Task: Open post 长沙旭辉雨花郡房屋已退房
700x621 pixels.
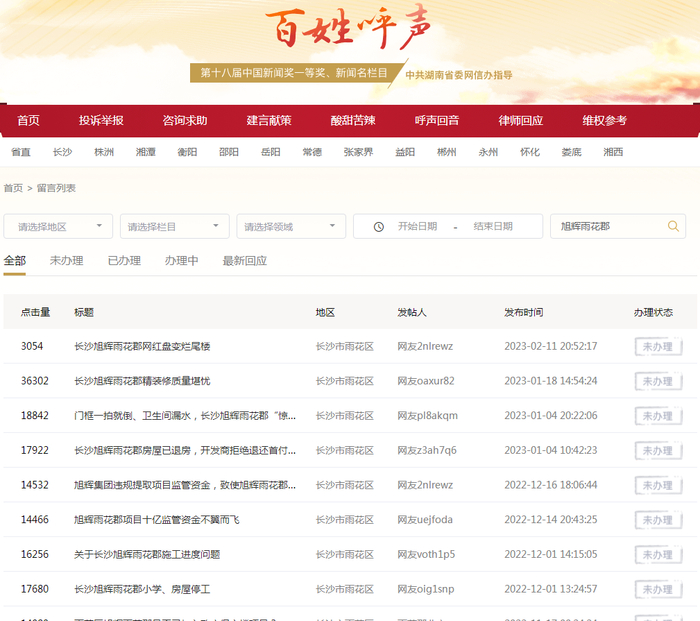Action: 185,450
